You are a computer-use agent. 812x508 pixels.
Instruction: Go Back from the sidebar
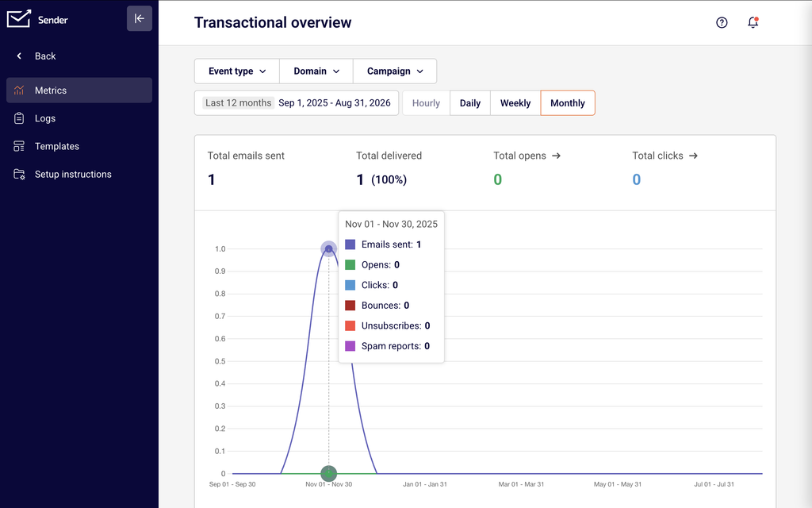79,56
